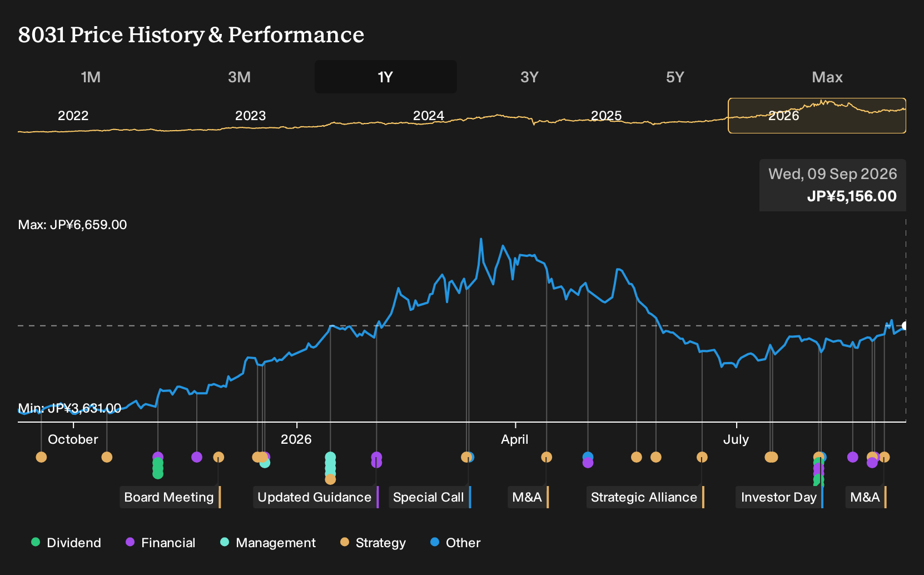Open the M&A label after Investor Day
924x575 pixels.
coord(866,497)
